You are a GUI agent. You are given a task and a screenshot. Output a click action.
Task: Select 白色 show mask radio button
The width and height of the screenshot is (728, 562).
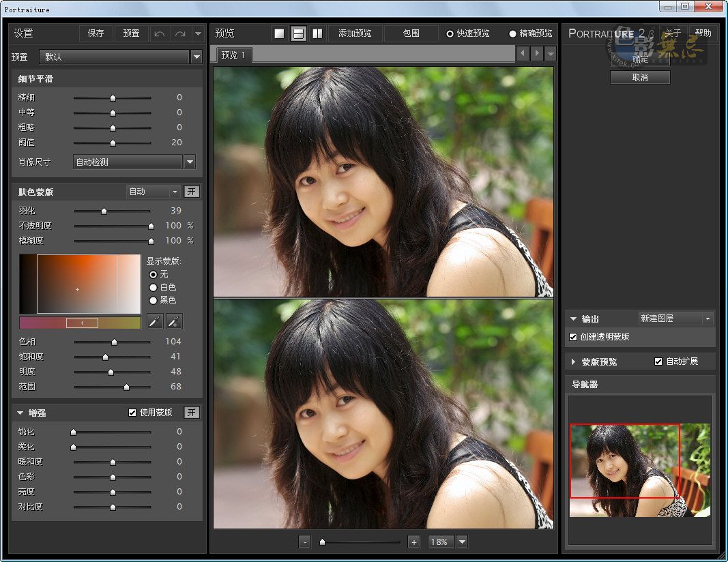(x=154, y=287)
